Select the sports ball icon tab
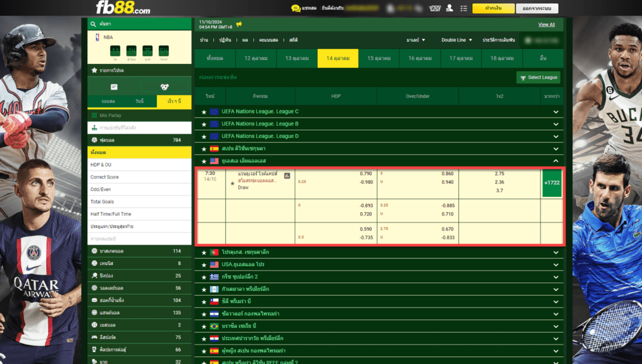Screen dimensions: 642x364 (165, 86)
